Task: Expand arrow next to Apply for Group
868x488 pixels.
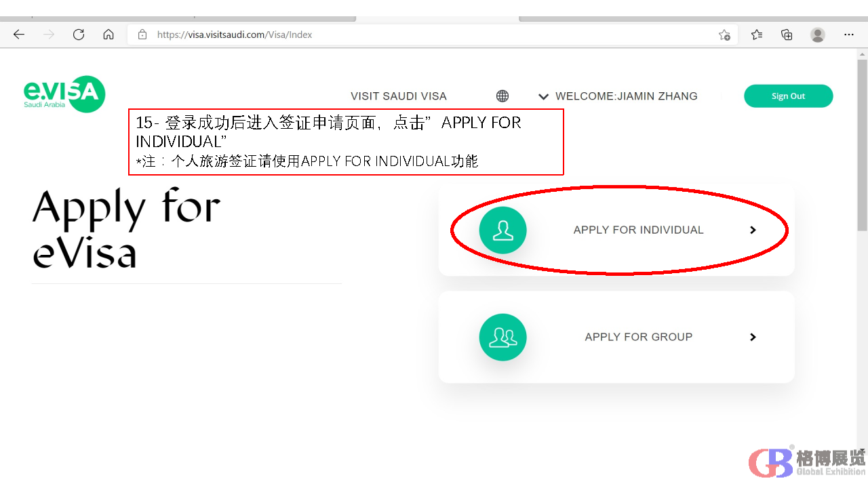Action: coord(753,337)
